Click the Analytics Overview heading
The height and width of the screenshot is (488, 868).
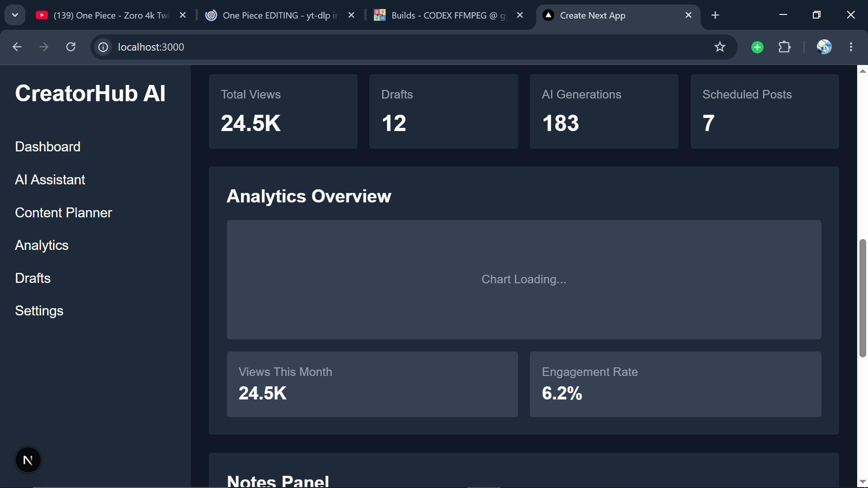[309, 196]
